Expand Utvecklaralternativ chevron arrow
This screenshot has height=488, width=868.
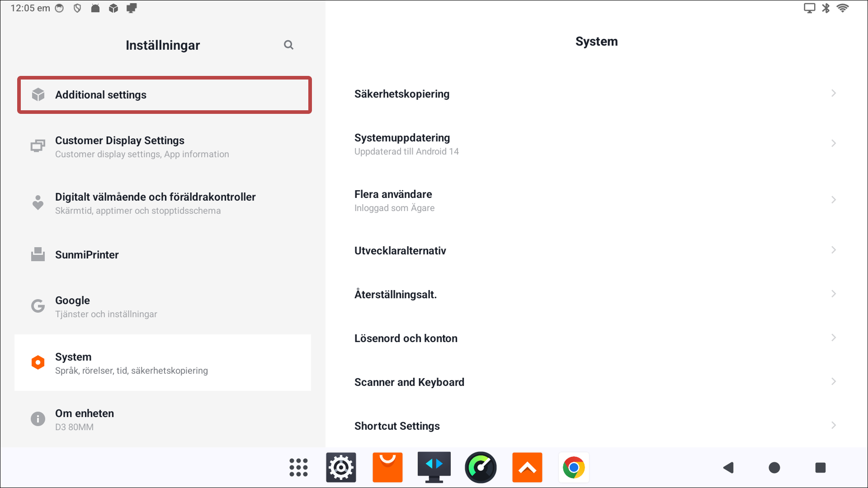click(834, 250)
